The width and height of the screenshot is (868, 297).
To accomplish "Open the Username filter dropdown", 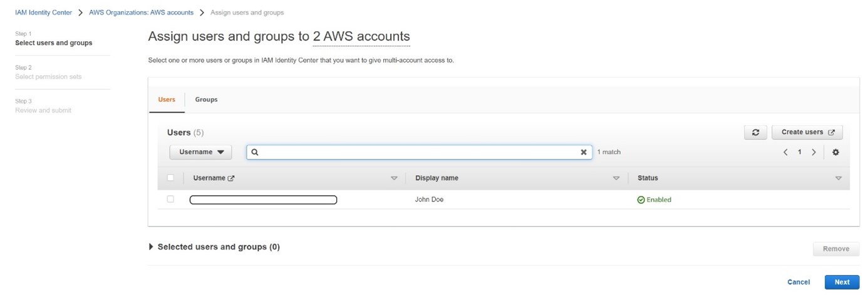I will 201,152.
